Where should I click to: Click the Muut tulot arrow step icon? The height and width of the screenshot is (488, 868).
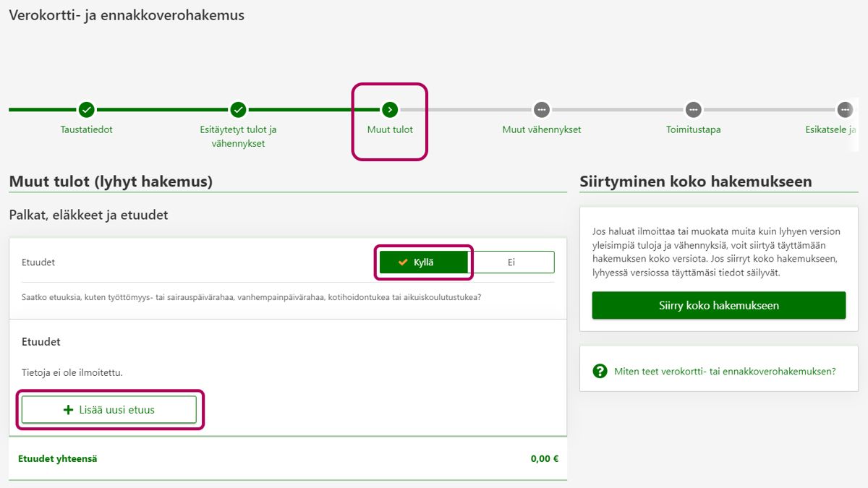point(390,110)
